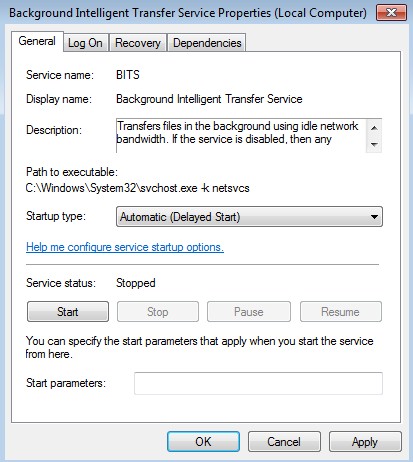The height and width of the screenshot is (462, 413).
Task: Open the Recovery tab
Action: tap(138, 43)
